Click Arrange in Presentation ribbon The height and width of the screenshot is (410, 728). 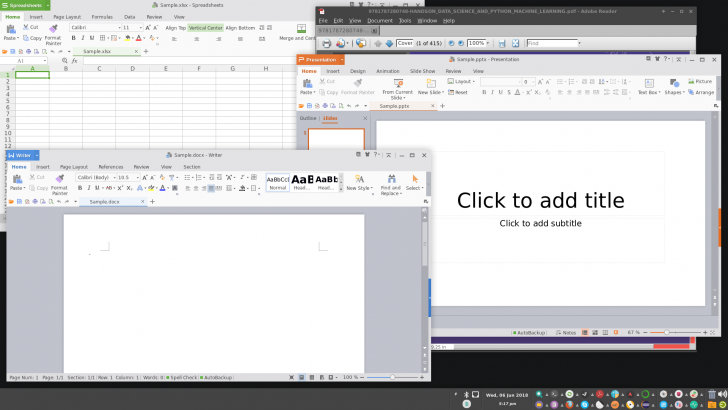click(701, 92)
